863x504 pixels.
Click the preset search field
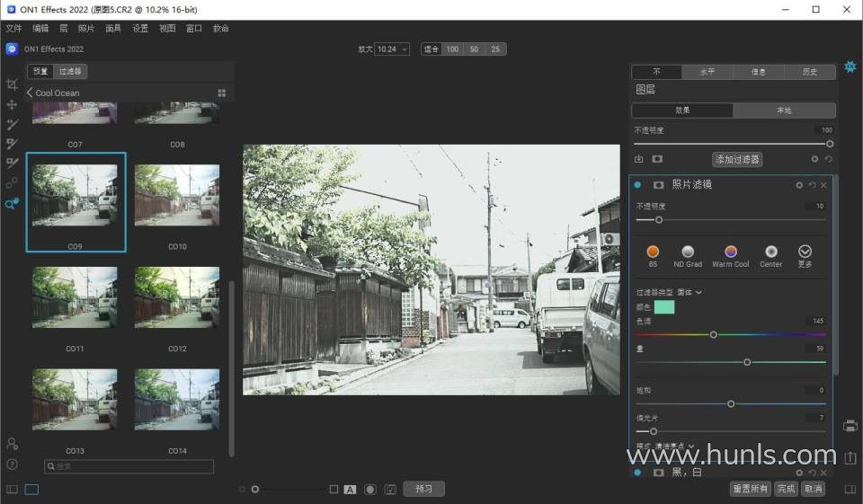click(x=129, y=466)
